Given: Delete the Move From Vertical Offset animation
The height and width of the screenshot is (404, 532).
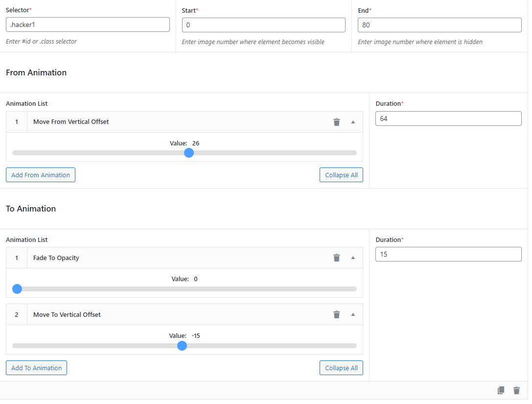Looking at the screenshot, I should (337, 122).
